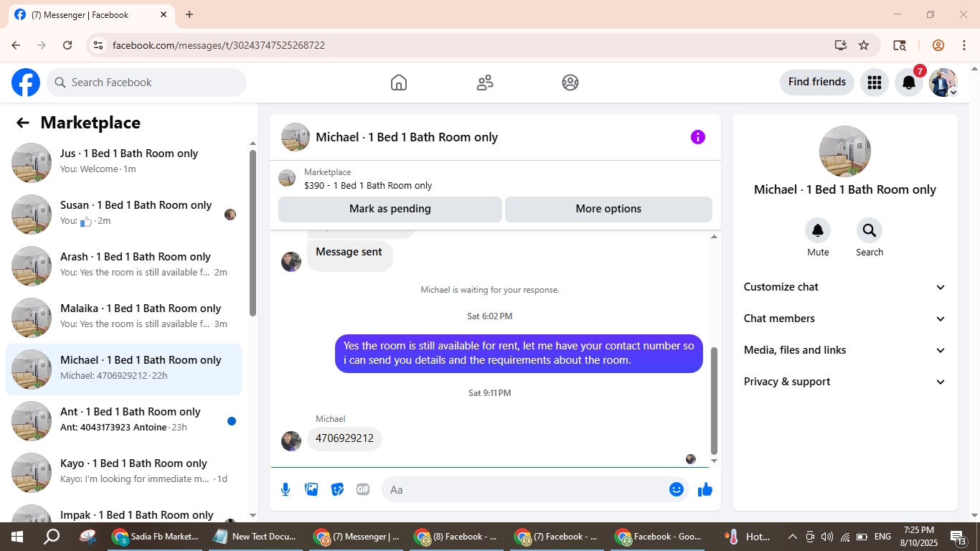The image size is (980, 551).
Task: Bookmark this page with star icon
Action: click(x=864, y=45)
